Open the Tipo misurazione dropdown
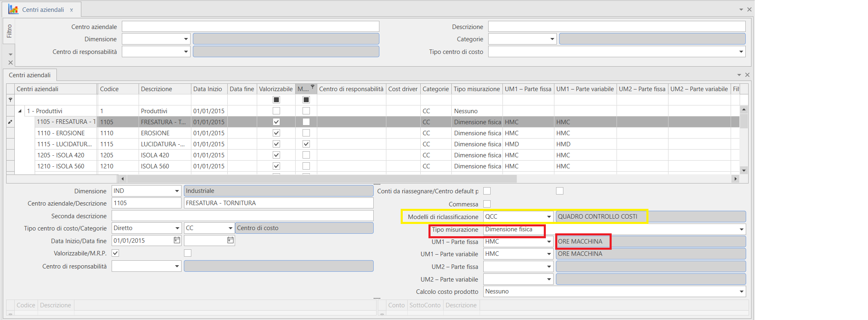Viewport: 868px width, 320px height. (x=742, y=229)
